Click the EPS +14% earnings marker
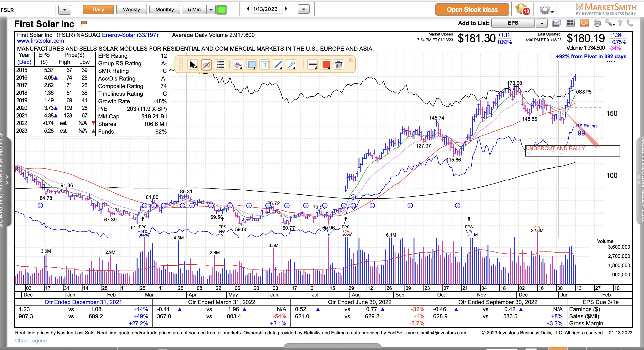The height and width of the screenshot is (350, 644). [142, 229]
